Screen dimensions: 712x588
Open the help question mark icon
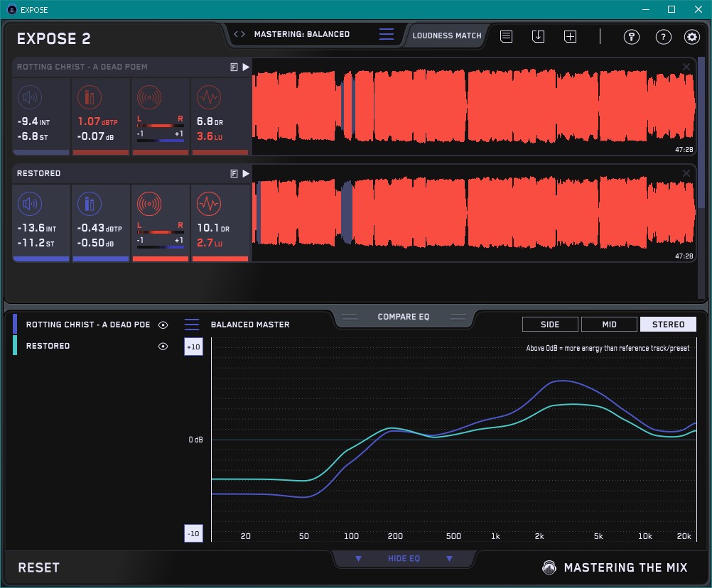pos(663,37)
